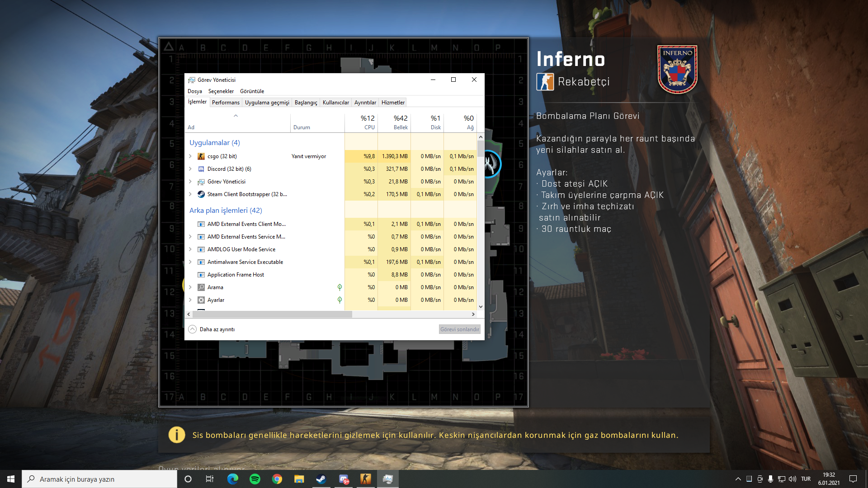The width and height of the screenshot is (868, 488).
Task: Open the notification center icon
Action: tap(853, 479)
